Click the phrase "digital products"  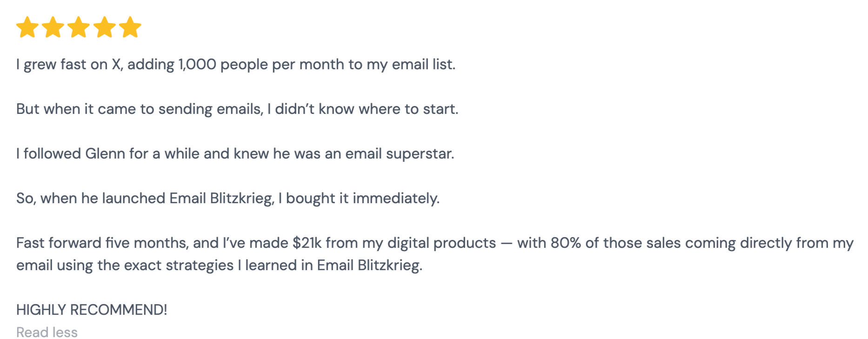(441, 243)
